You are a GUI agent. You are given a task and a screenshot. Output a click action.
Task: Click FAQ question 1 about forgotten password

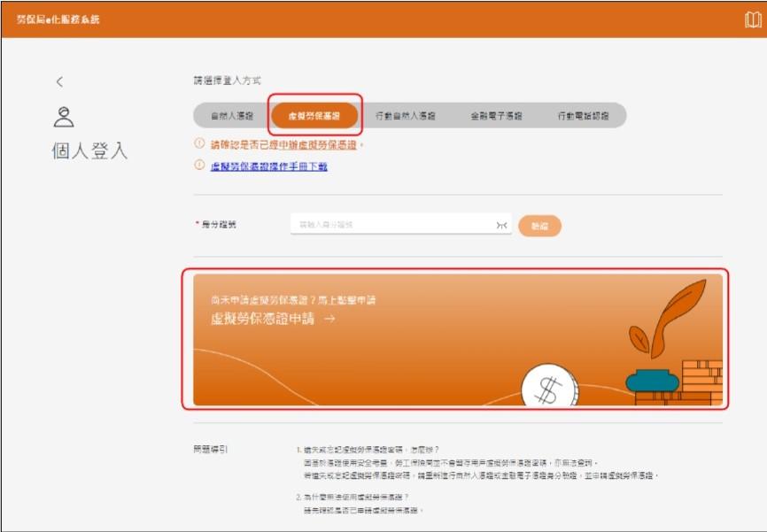[x=368, y=450]
